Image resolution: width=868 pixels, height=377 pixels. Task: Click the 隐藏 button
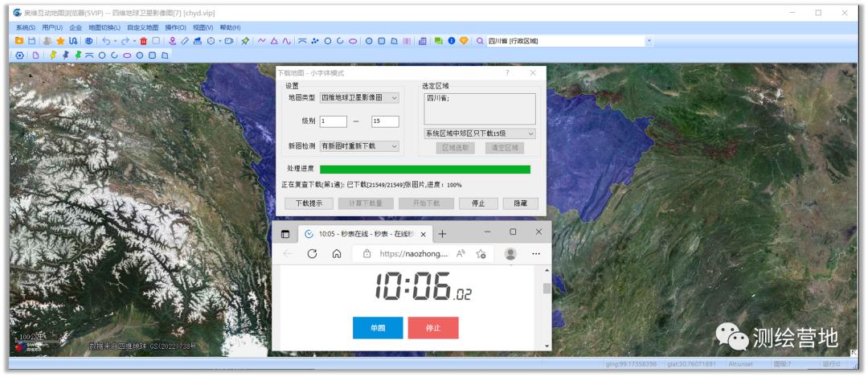pos(520,203)
